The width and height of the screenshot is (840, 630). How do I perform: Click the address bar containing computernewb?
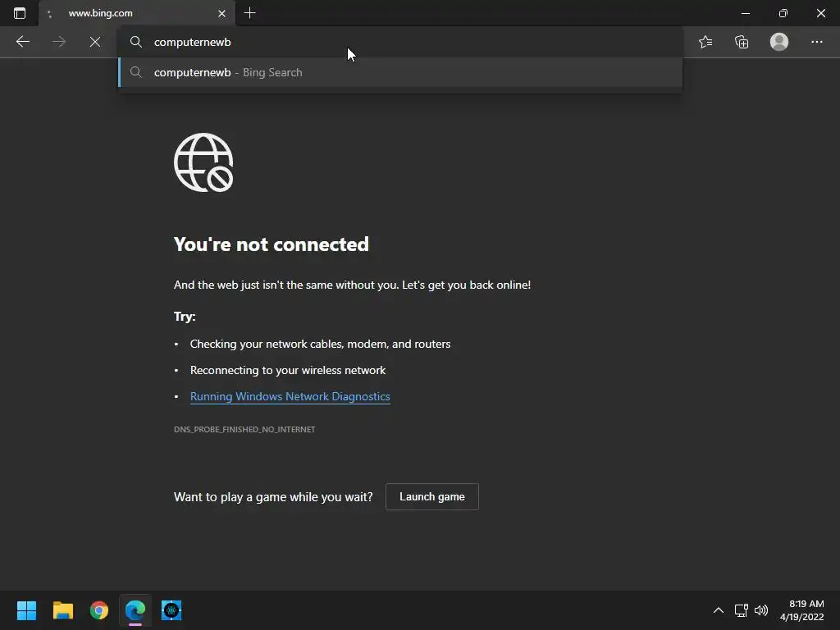(400, 42)
